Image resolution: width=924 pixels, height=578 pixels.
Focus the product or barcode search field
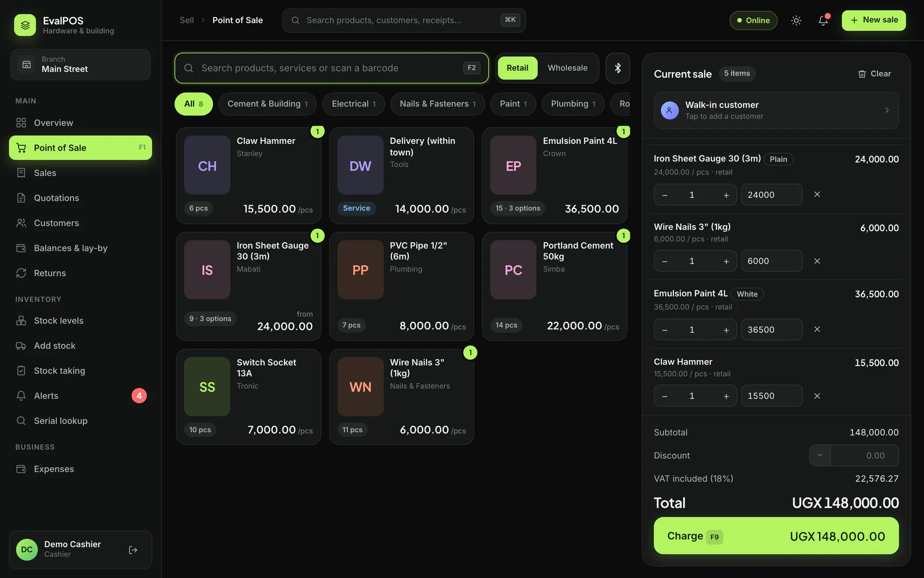tap(332, 68)
